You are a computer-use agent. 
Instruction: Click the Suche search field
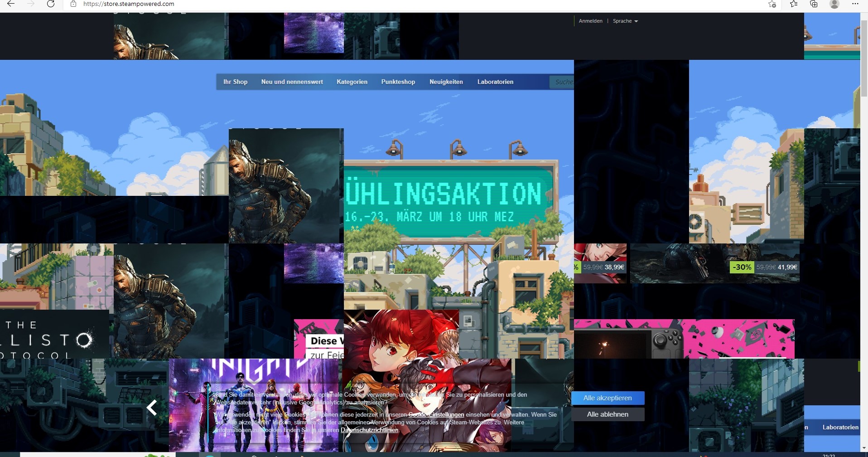[x=562, y=82]
